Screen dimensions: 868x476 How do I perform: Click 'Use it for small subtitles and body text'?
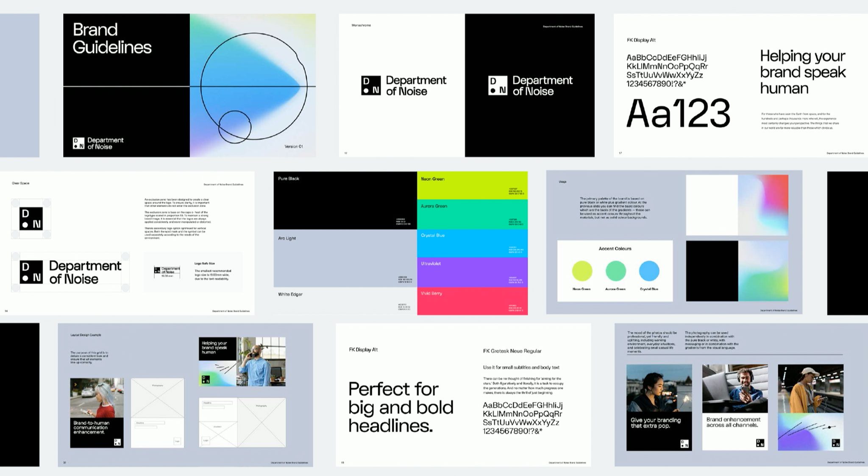(x=521, y=367)
